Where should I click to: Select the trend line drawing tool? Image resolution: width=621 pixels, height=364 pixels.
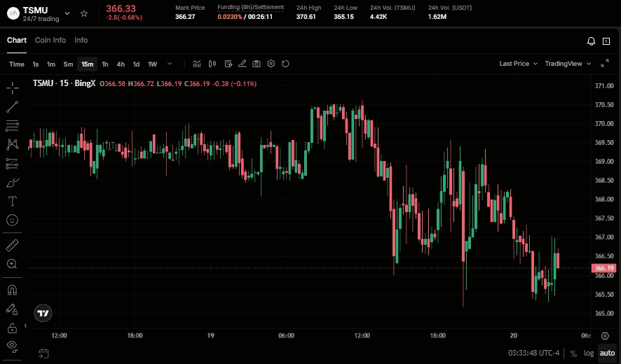(x=12, y=107)
